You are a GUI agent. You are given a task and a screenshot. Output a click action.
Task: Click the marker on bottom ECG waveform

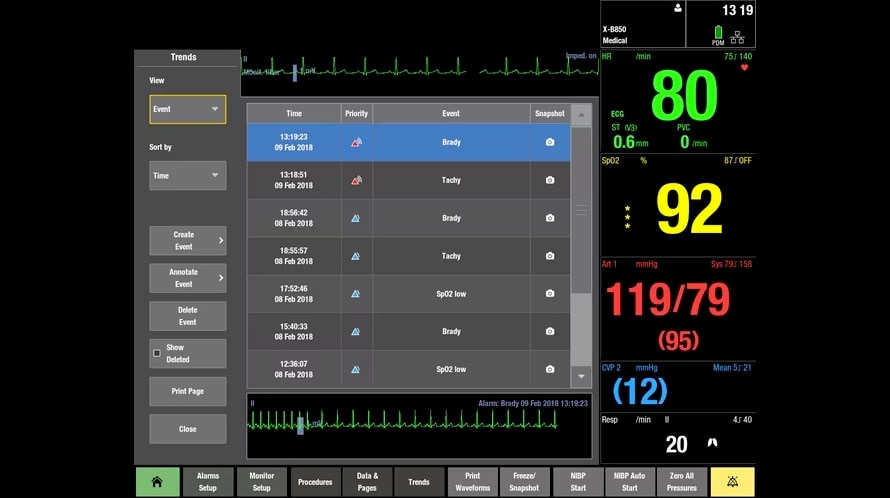point(299,424)
